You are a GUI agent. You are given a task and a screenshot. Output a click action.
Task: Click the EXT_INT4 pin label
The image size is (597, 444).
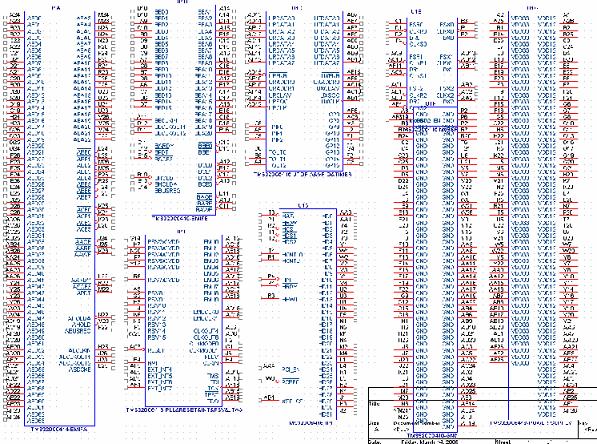point(159,369)
